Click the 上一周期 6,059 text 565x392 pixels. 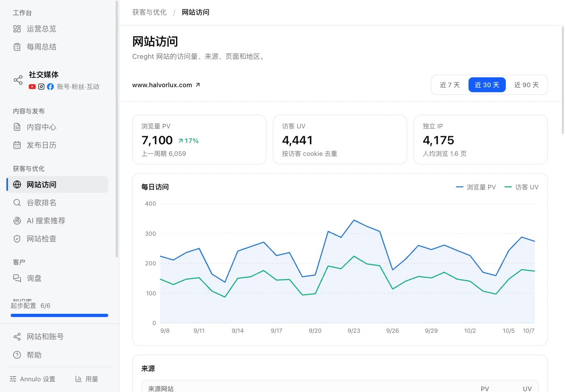tap(164, 154)
